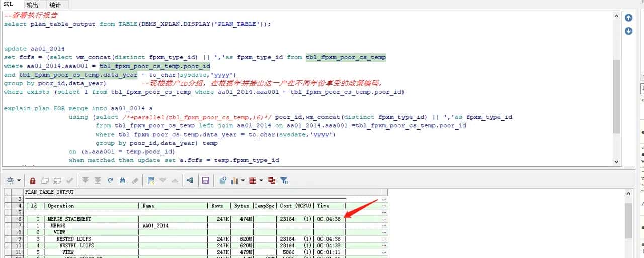Viewport: 644px width, 258px height.
Task: Click the red table grid icon
Action: tap(253, 180)
